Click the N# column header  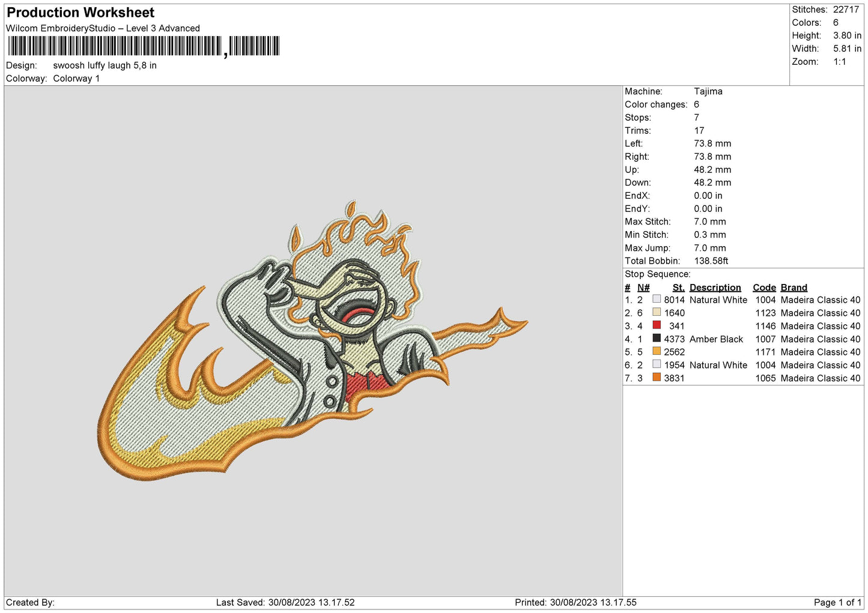(x=643, y=288)
